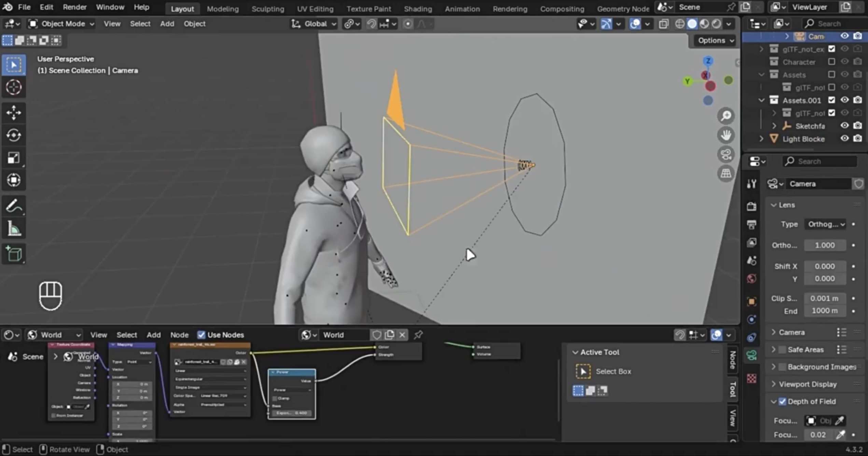
Task: Click the zoom magnifier viewport icon
Action: point(726,116)
